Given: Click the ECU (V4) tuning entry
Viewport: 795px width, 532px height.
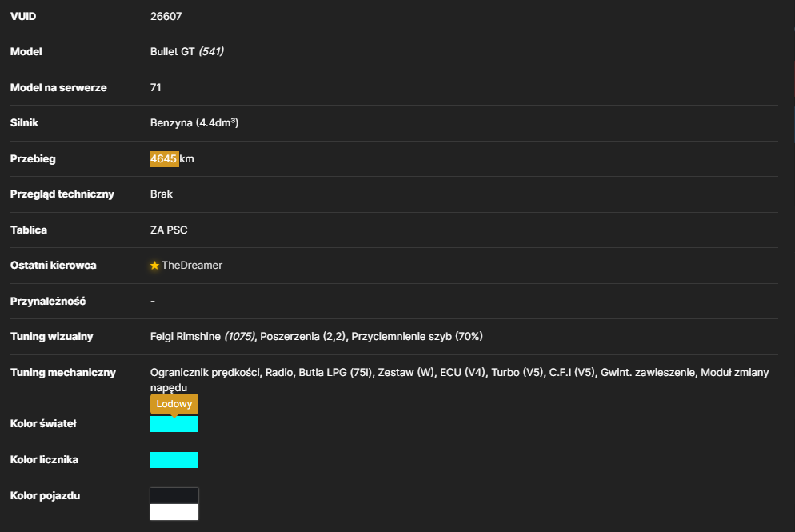Looking at the screenshot, I should pos(462,373).
